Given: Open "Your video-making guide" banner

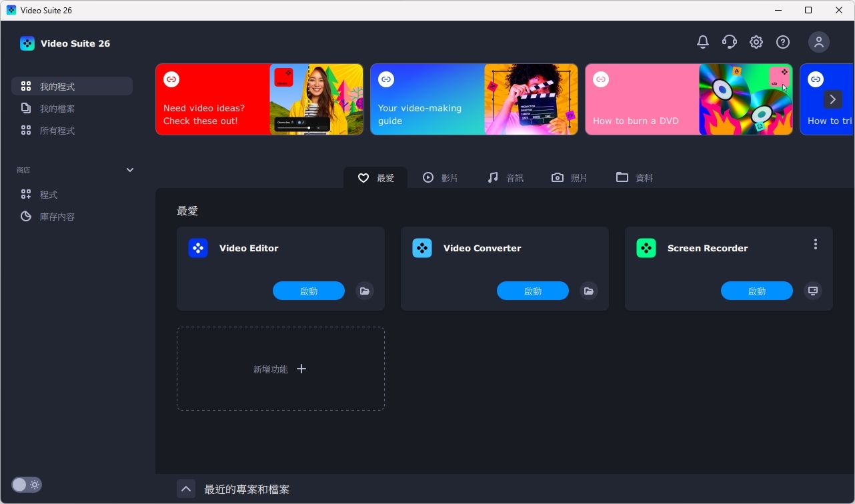Looking at the screenshot, I should [x=474, y=99].
